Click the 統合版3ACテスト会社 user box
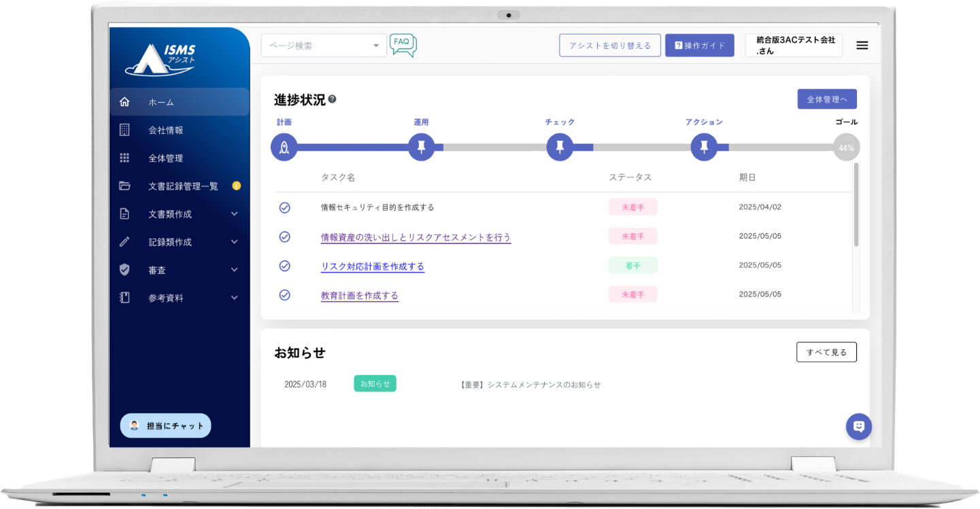This screenshot has width=980, height=509. tap(794, 46)
